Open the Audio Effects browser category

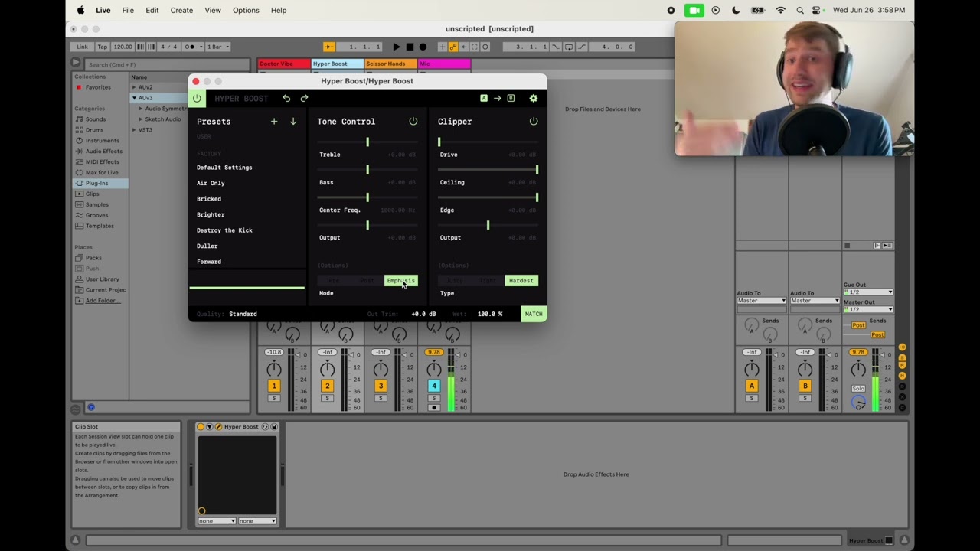103,152
